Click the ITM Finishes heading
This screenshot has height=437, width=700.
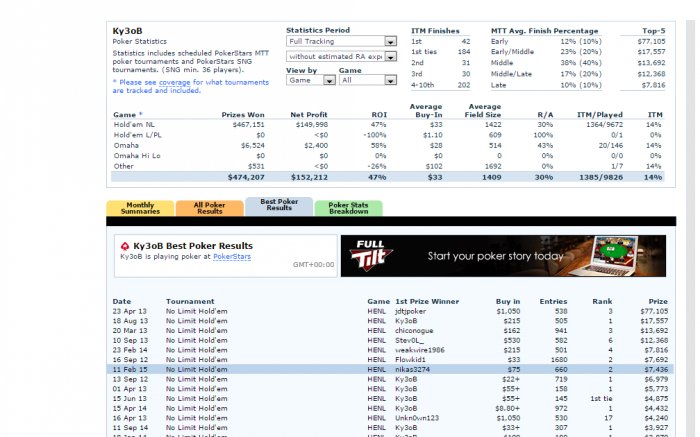[x=435, y=31]
